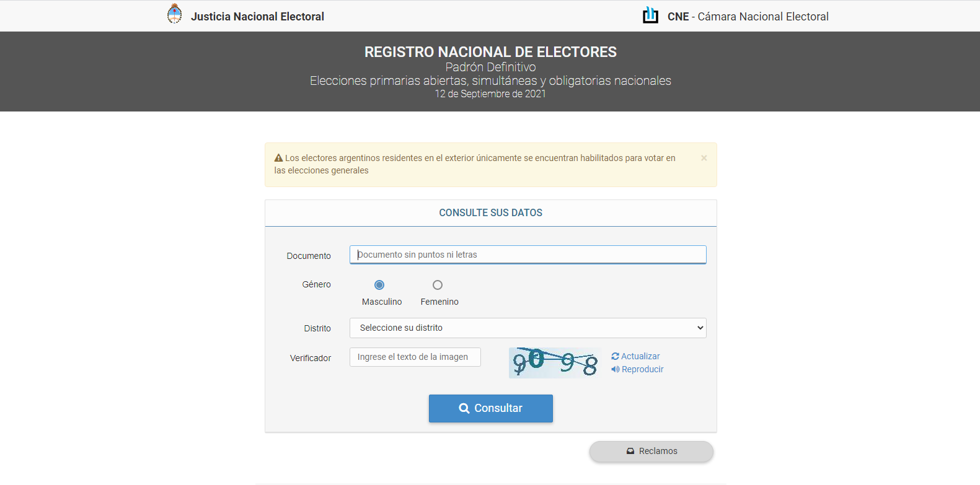
Task: Submit the form with the Consultar button
Action: (x=491, y=408)
